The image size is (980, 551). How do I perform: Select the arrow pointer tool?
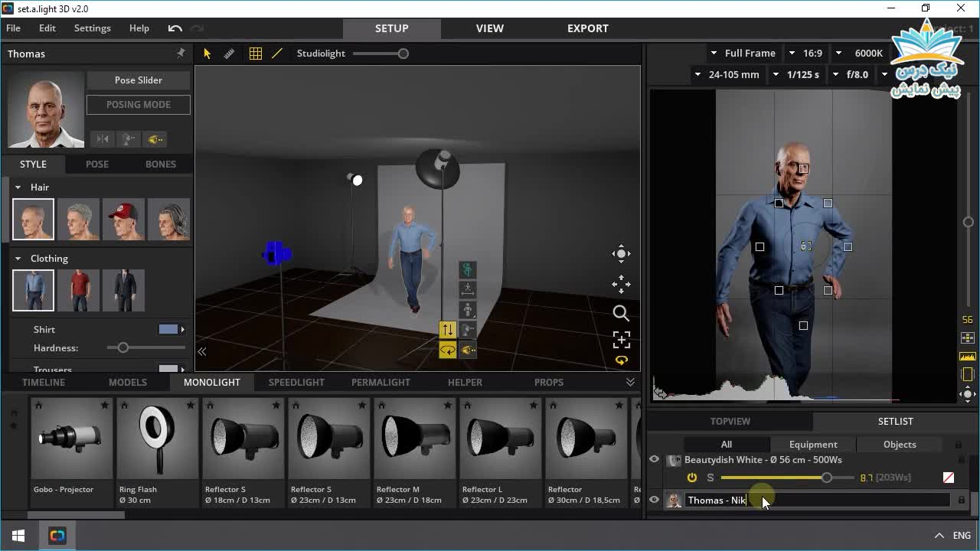click(x=207, y=54)
